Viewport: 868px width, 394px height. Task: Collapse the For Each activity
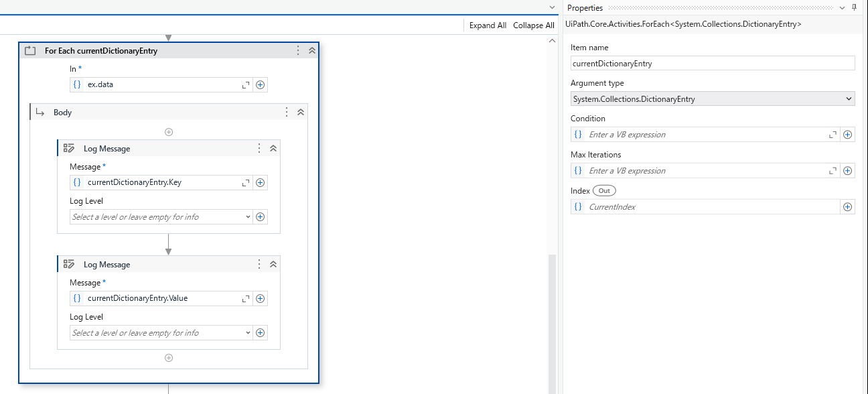tap(311, 50)
